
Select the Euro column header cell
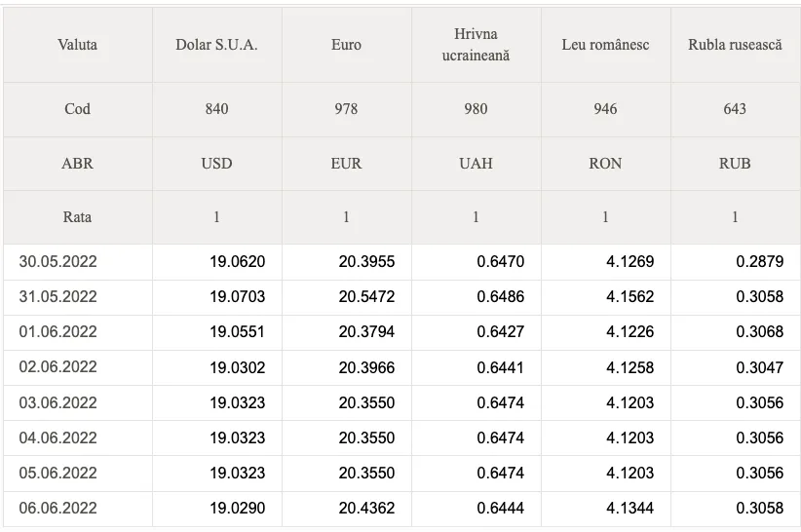pyautogui.click(x=346, y=45)
